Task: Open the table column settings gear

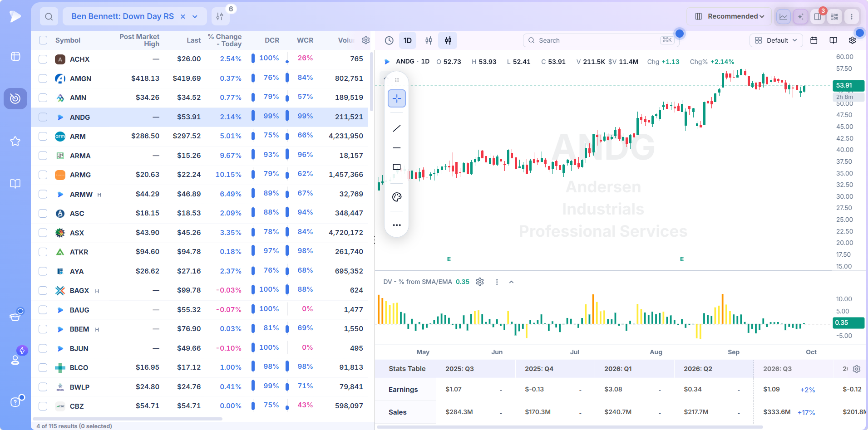Action: click(x=365, y=40)
